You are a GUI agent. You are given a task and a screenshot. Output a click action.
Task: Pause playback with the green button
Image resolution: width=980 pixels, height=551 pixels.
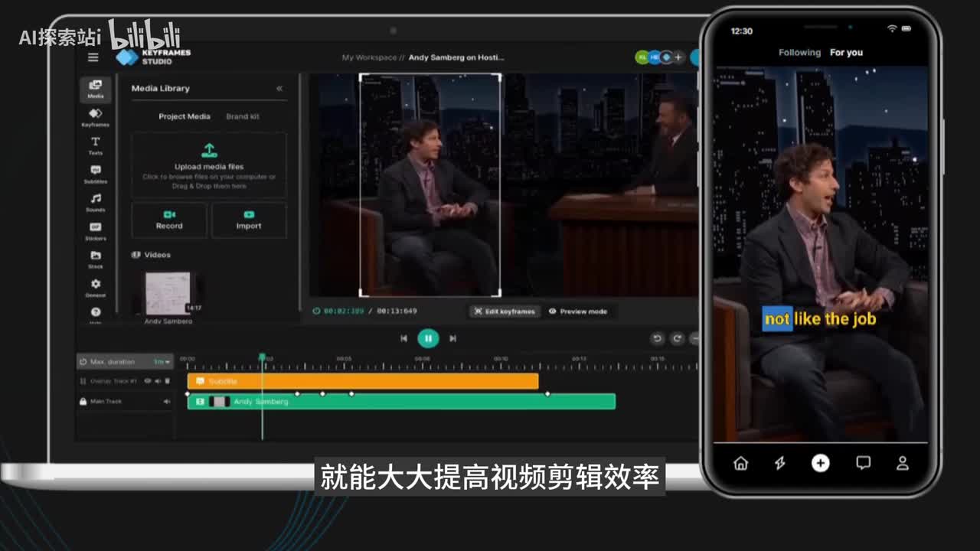click(428, 338)
